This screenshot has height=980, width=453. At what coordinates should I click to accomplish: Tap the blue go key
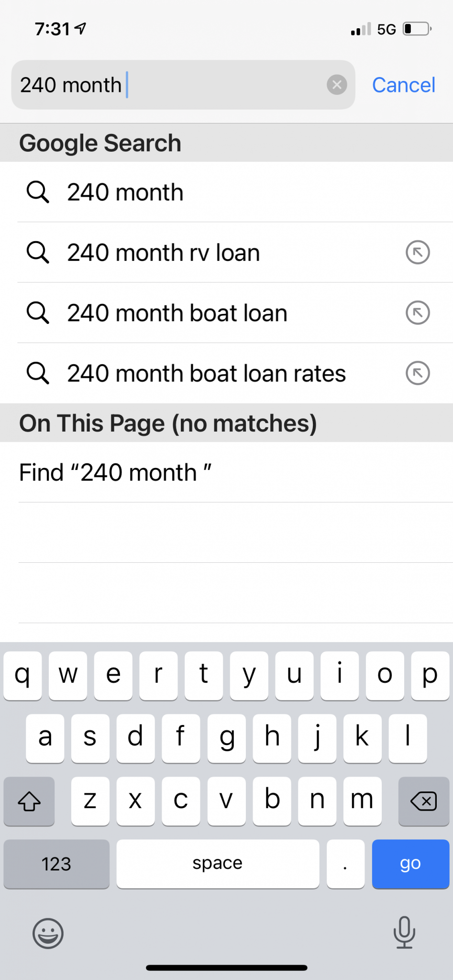(410, 864)
